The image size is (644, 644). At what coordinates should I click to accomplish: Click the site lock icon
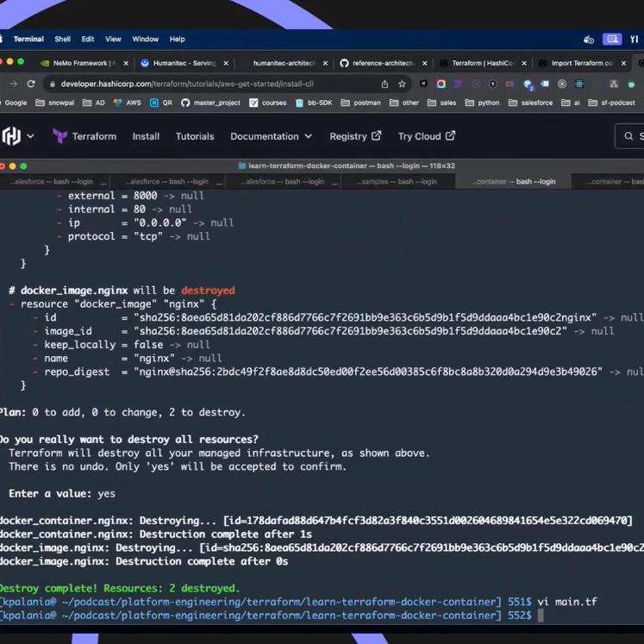click(53, 84)
